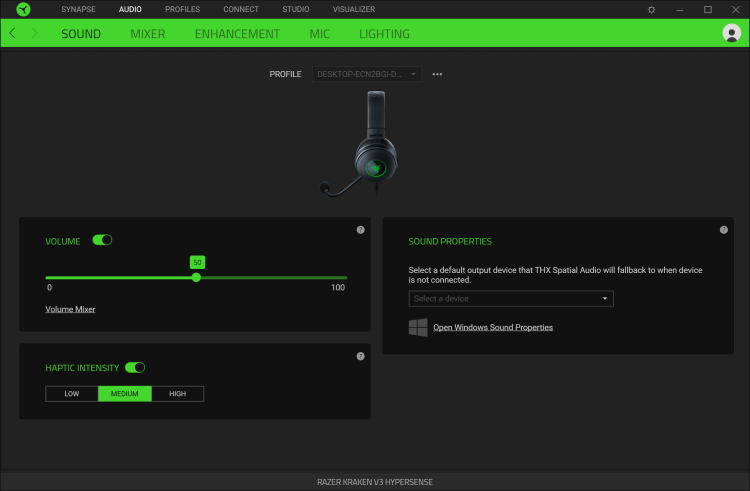The image size is (750, 491).
Task: Open help for the Volume panel
Action: click(360, 230)
